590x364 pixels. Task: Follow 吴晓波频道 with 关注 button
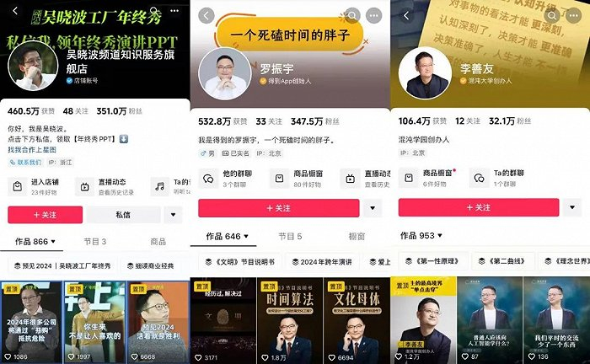click(x=46, y=215)
